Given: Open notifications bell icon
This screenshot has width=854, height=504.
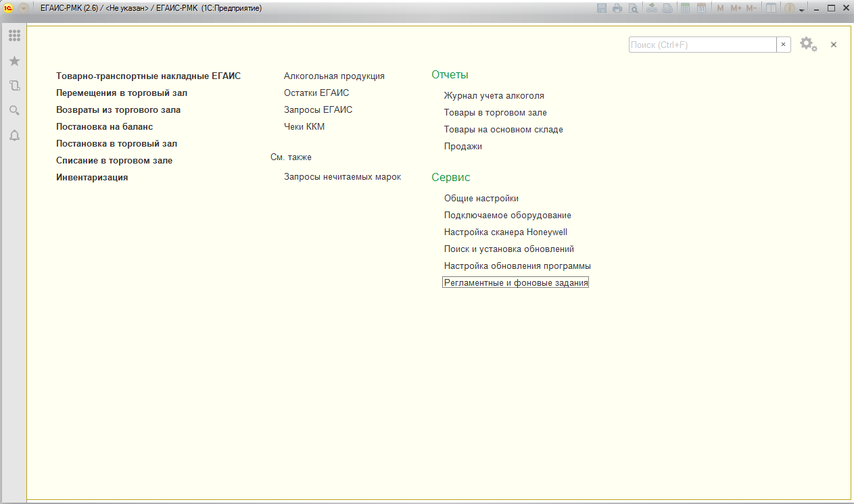Looking at the screenshot, I should point(14,136).
